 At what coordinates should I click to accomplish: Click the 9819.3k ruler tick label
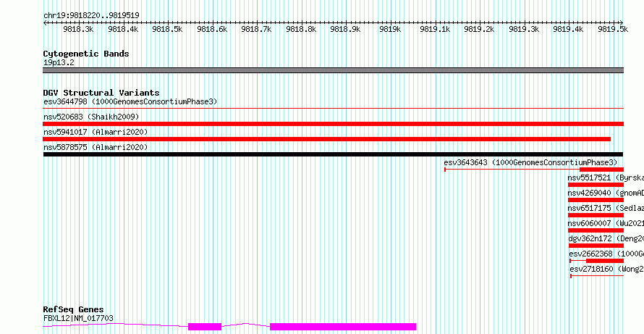coord(524,29)
